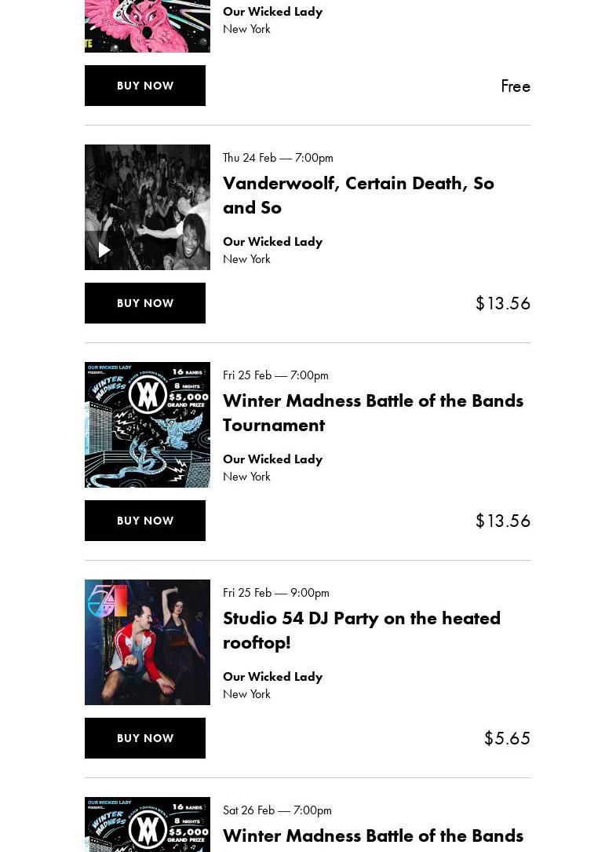Open Fri 25 Feb Winter Madness Tournament title

[374, 412]
